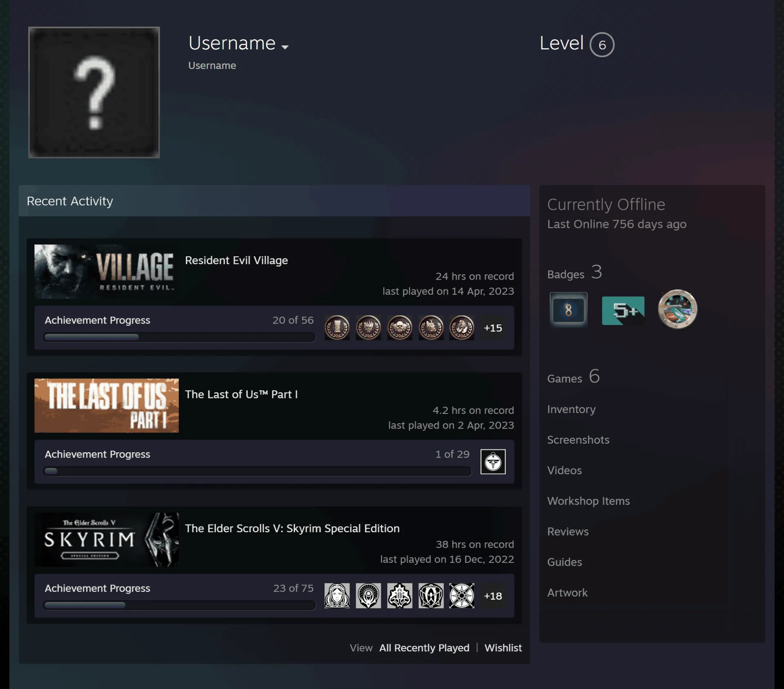The image size is (784, 689).
Task: Click the last Skyrim star achievement icon
Action: (x=462, y=596)
